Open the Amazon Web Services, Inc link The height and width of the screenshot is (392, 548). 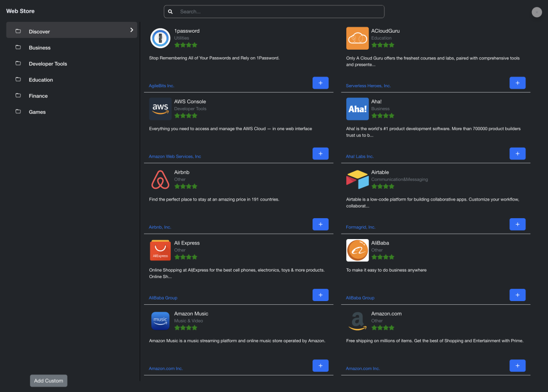click(x=175, y=157)
